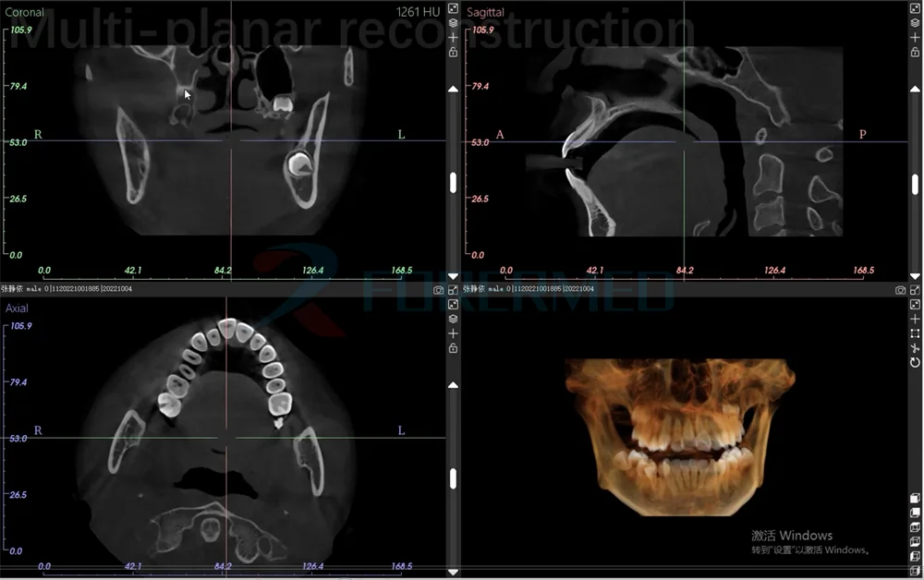This screenshot has height=580, width=924.
Task: Open the layer stack expander in Axial panel
Action: tap(452, 319)
